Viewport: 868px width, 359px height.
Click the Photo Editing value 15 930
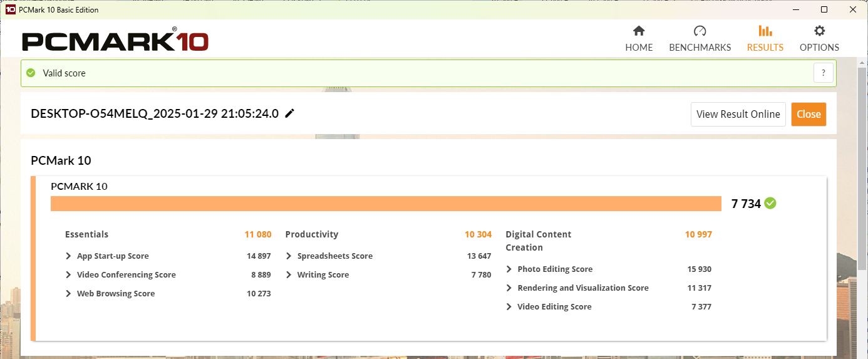(x=699, y=269)
